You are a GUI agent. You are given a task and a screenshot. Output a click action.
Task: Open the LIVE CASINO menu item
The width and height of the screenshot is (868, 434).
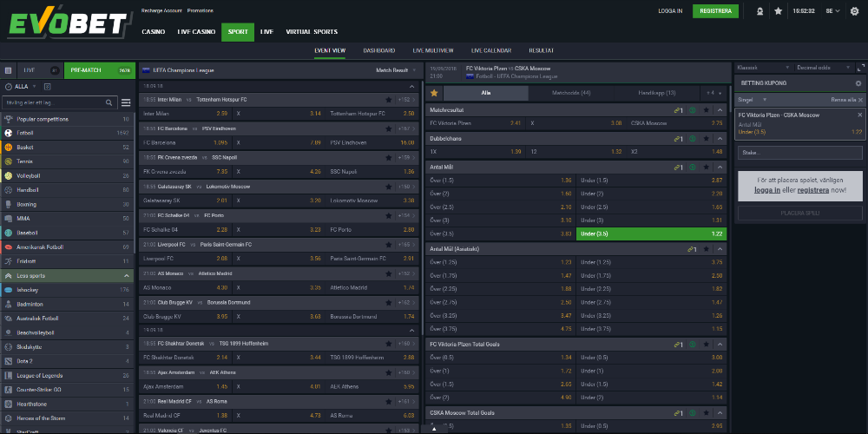coord(196,32)
